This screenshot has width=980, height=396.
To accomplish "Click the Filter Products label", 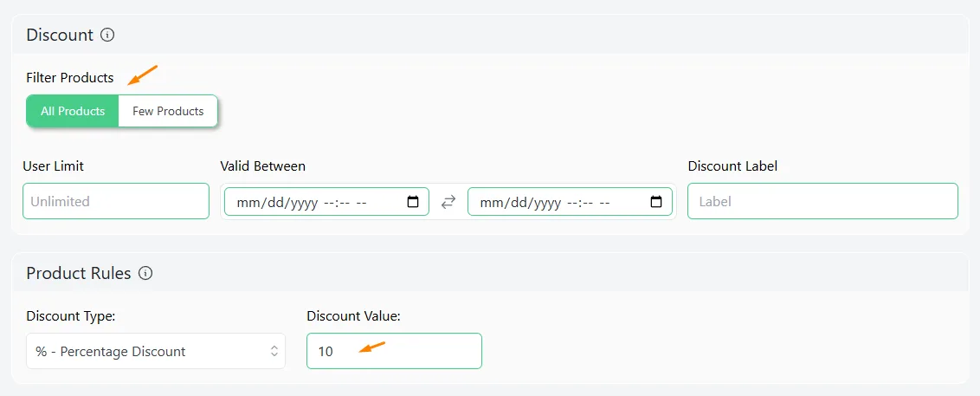I will pos(70,78).
